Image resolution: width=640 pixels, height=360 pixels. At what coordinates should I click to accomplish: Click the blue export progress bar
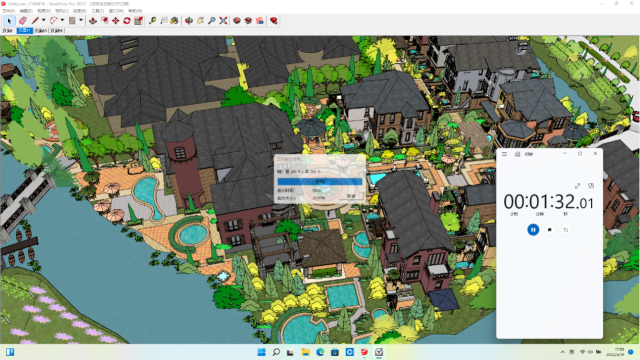click(x=320, y=181)
